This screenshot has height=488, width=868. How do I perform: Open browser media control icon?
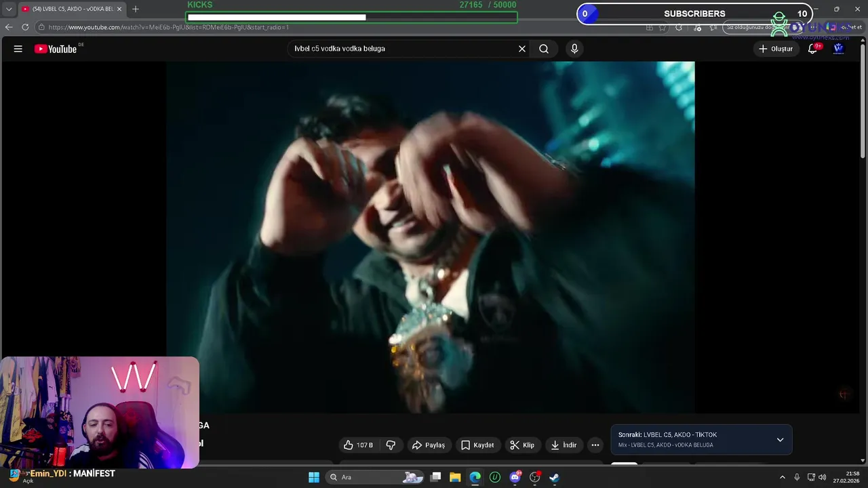click(x=697, y=27)
